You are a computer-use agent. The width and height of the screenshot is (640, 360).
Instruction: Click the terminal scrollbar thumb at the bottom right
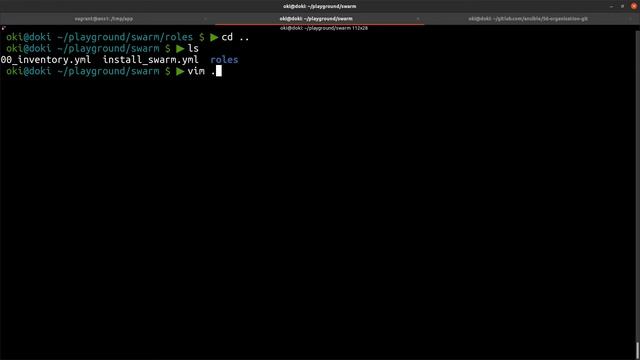[x=637, y=350]
